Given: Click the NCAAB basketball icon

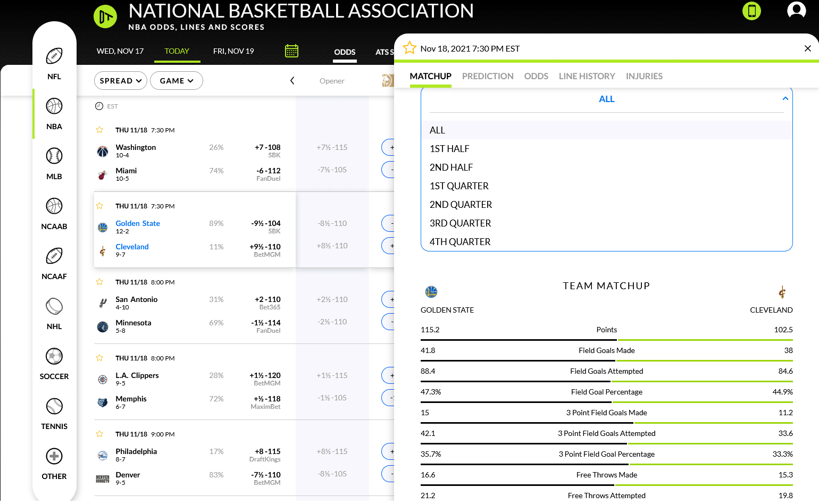Looking at the screenshot, I should click(x=54, y=206).
